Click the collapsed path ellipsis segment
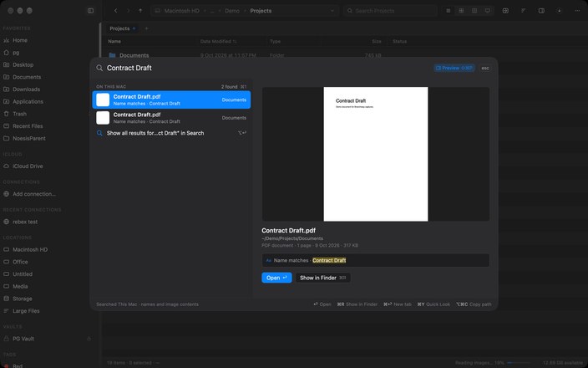 coord(212,11)
